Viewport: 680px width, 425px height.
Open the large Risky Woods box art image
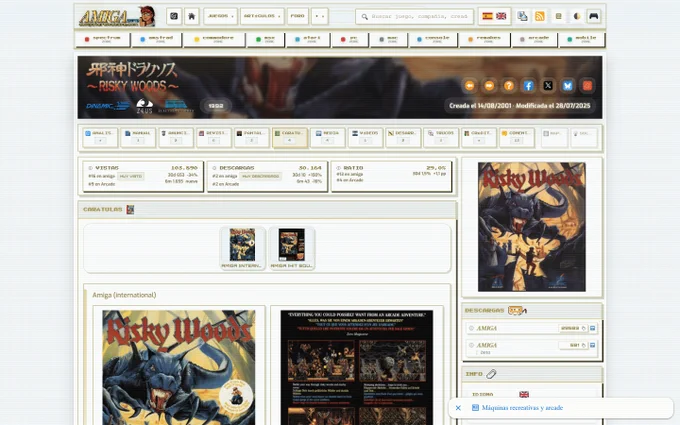point(532,227)
